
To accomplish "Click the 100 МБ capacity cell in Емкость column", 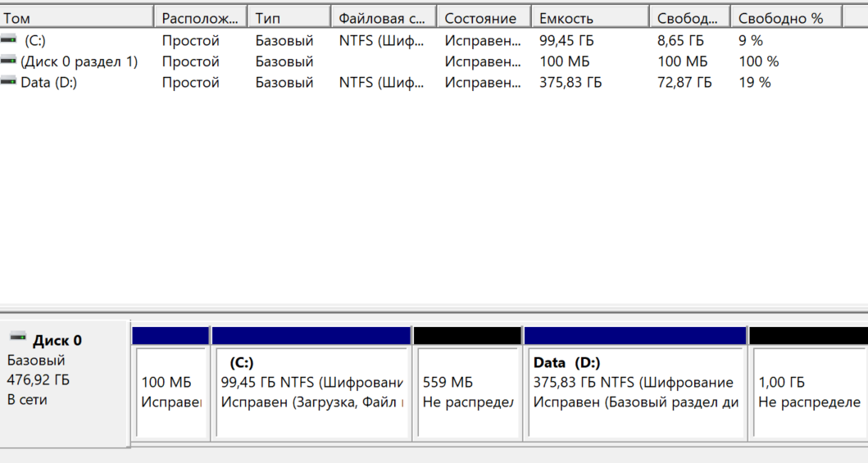I will pos(564,61).
